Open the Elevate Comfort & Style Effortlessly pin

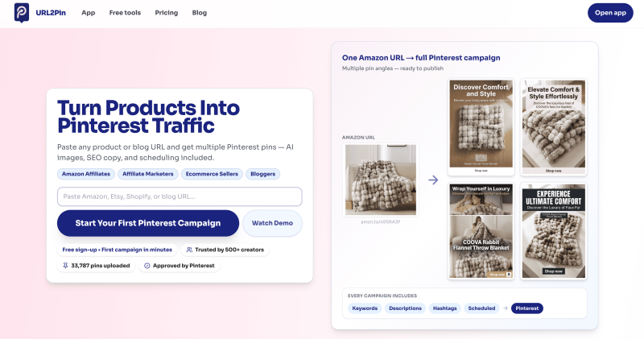(x=553, y=126)
